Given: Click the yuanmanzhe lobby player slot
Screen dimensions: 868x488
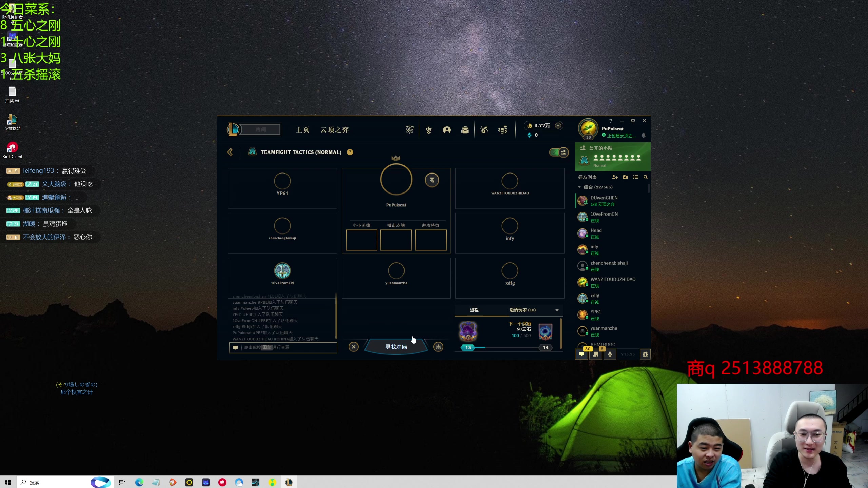Looking at the screenshot, I should tap(396, 278).
